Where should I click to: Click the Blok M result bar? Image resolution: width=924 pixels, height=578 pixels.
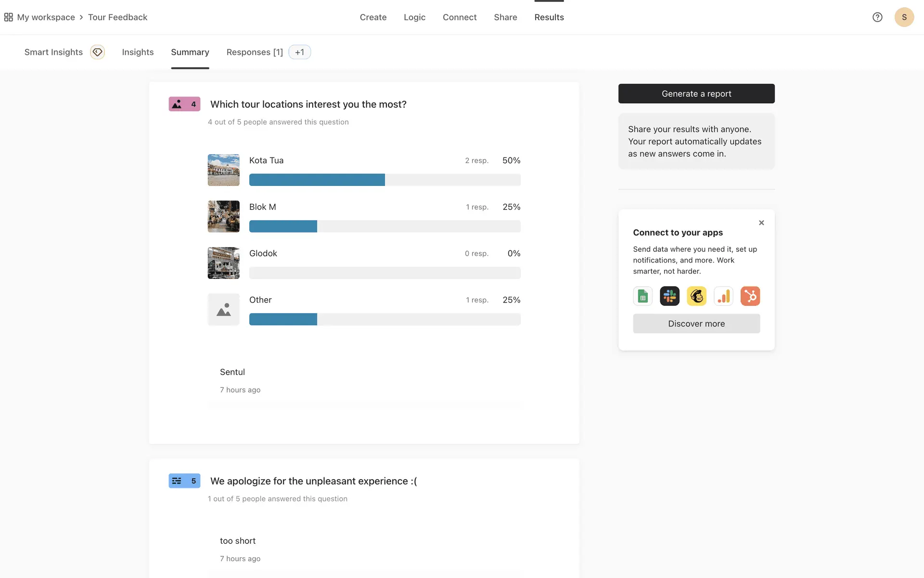pos(385,226)
